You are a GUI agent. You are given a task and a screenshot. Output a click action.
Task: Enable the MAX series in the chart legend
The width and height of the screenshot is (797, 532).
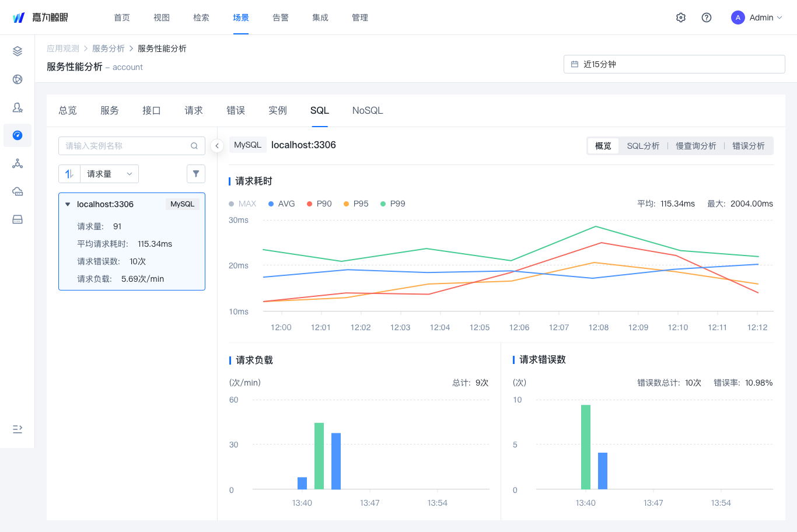[242, 204]
